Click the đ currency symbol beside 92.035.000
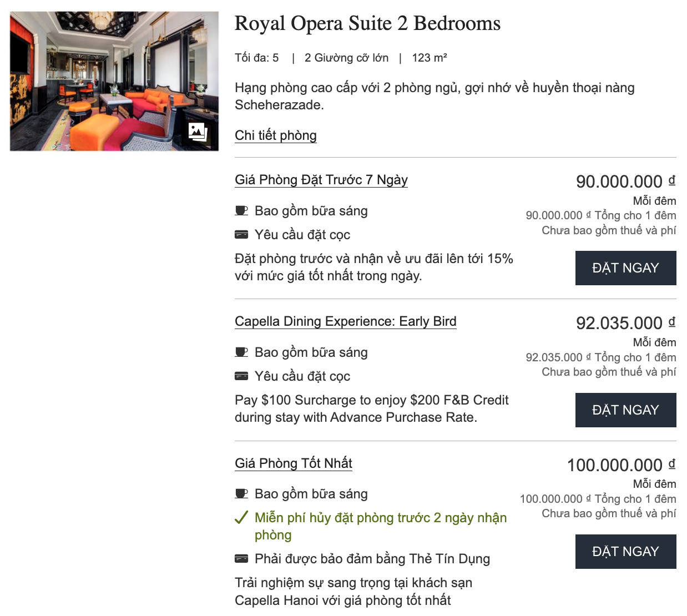 click(x=671, y=322)
